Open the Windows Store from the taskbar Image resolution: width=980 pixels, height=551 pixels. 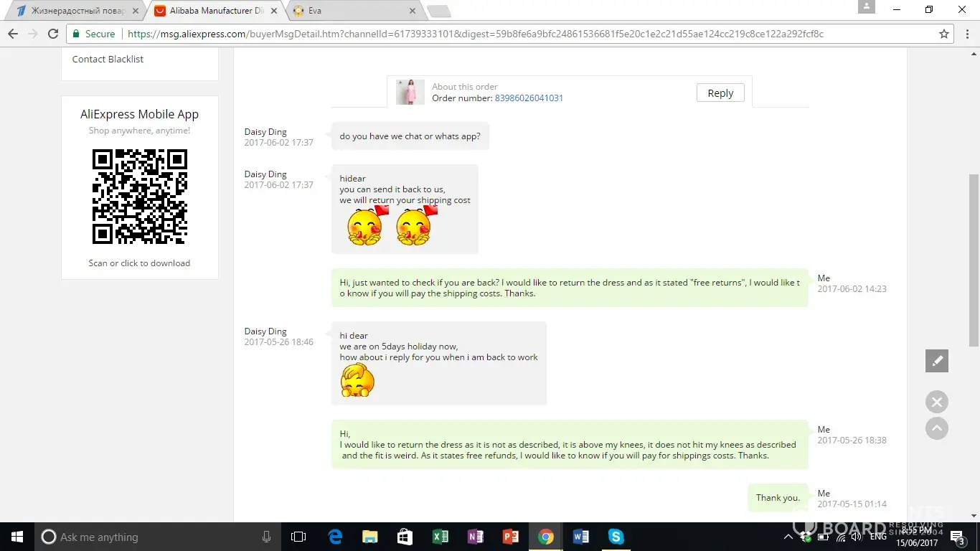[405, 537]
